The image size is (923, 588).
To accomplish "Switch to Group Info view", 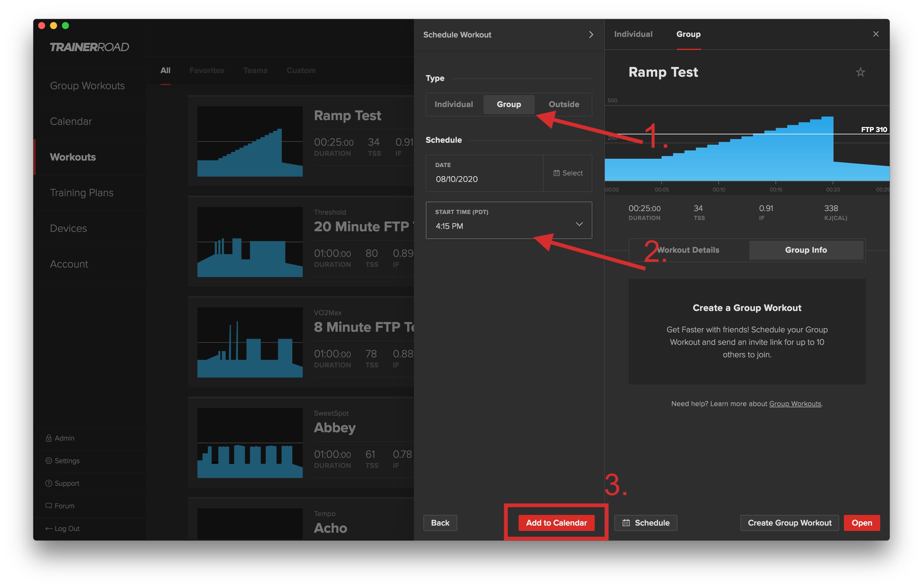I will coord(806,250).
